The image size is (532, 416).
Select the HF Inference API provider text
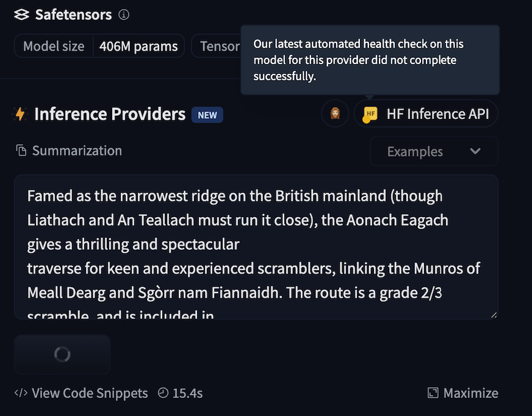[437, 114]
